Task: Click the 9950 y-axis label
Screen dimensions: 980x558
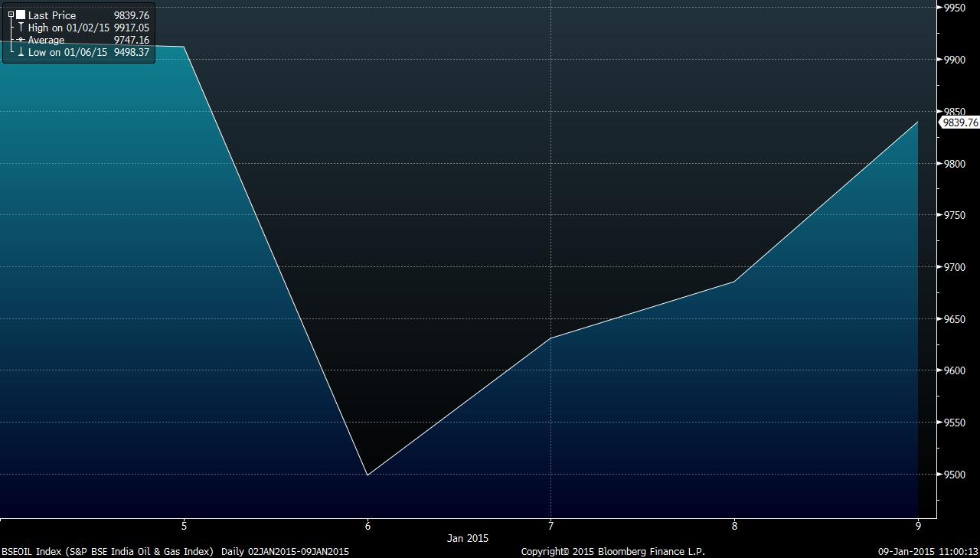Action: pos(954,8)
